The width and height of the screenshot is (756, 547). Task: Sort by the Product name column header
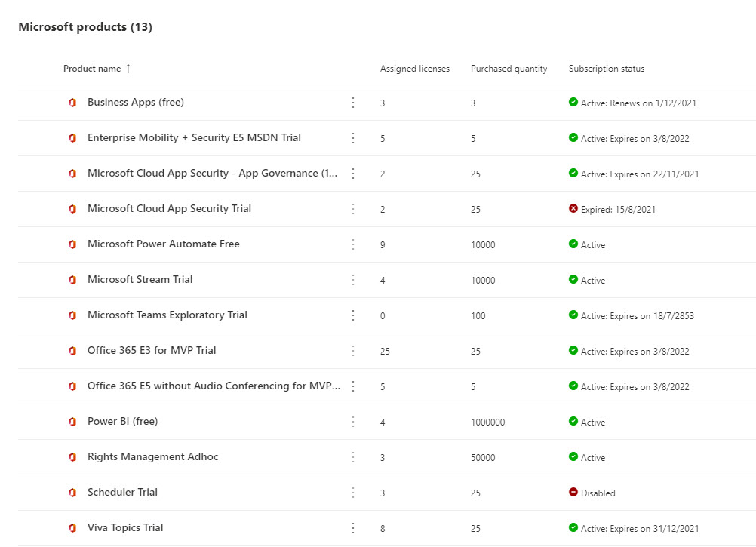92,69
